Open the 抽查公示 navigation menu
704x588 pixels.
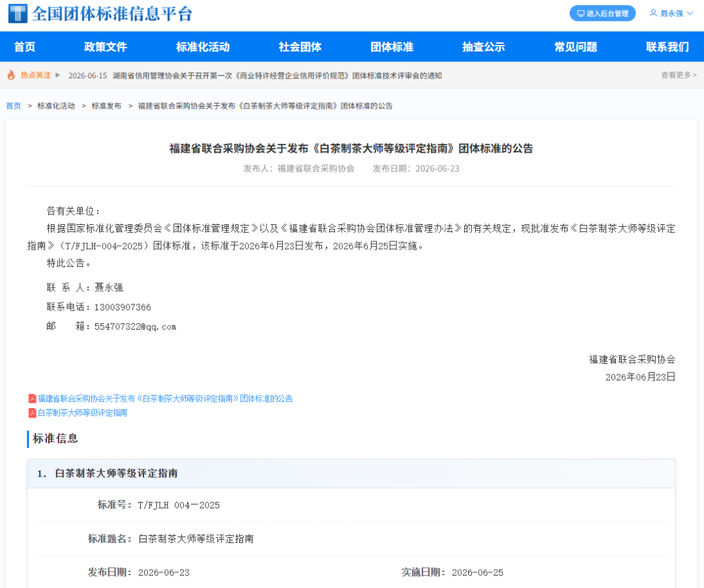[x=484, y=47]
